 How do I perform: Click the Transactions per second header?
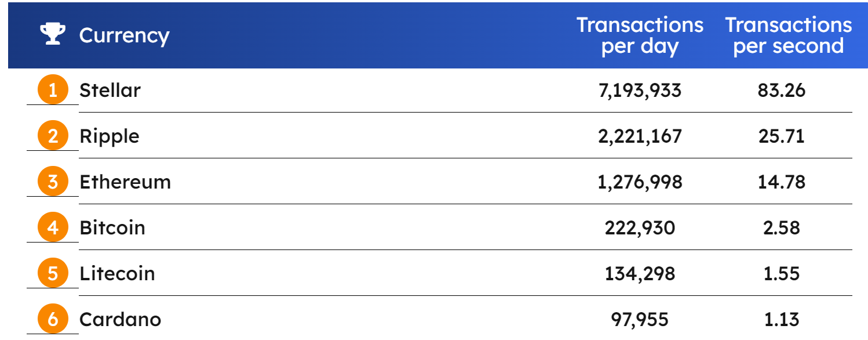(789, 35)
